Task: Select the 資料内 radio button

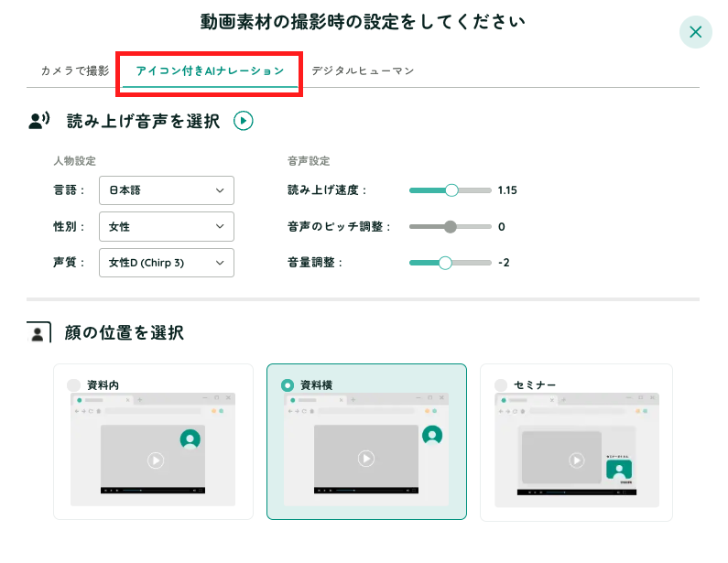Action: click(x=74, y=385)
